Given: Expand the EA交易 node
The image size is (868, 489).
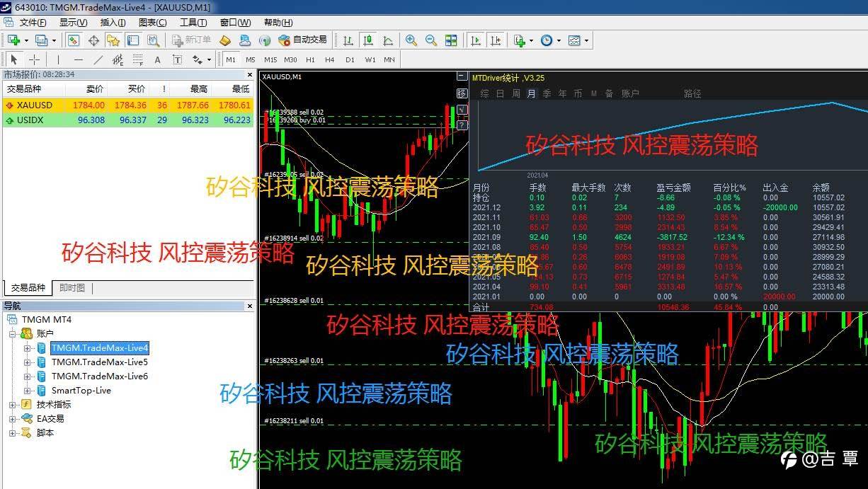Looking at the screenshot, I should pos(13,419).
